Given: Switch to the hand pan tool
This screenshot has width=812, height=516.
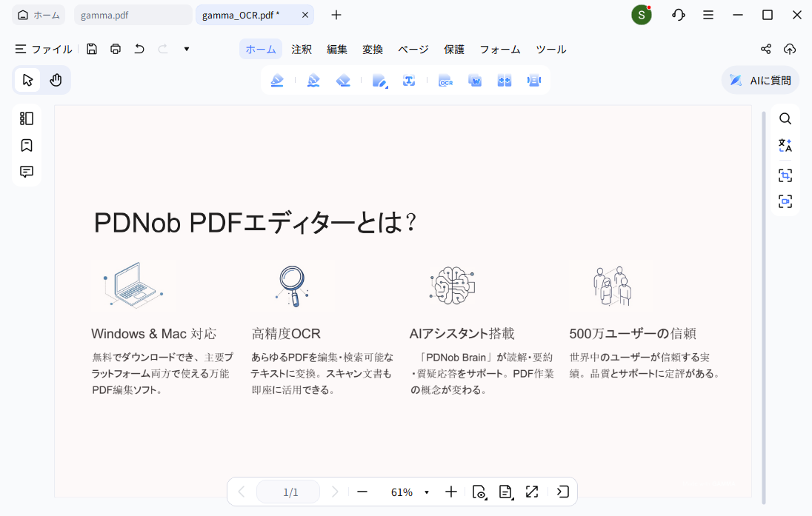Looking at the screenshot, I should click(x=56, y=79).
